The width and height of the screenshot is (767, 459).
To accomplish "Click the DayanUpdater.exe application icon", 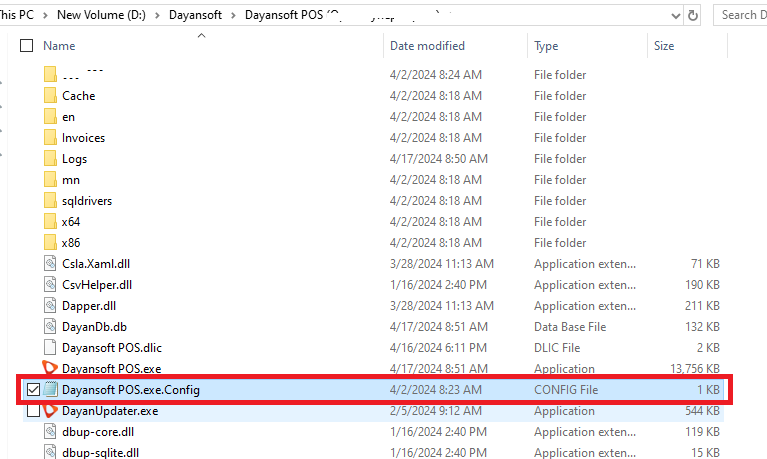I will coord(50,410).
